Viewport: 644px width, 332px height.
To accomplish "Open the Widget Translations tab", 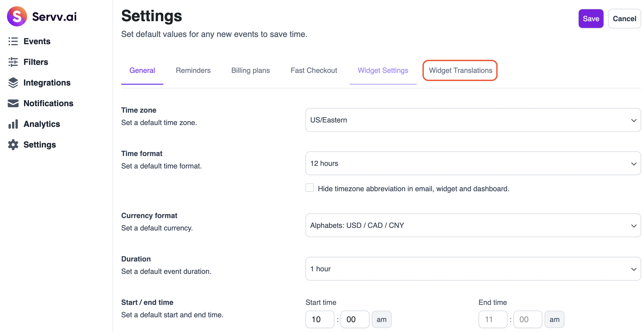I will pos(460,70).
